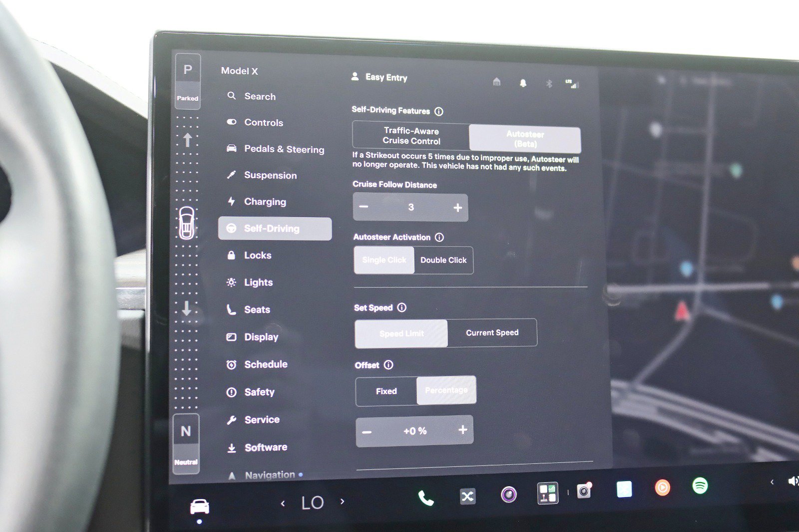This screenshot has width=799, height=532.
Task: Set speed mode to Speed Limit
Action: tap(401, 333)
